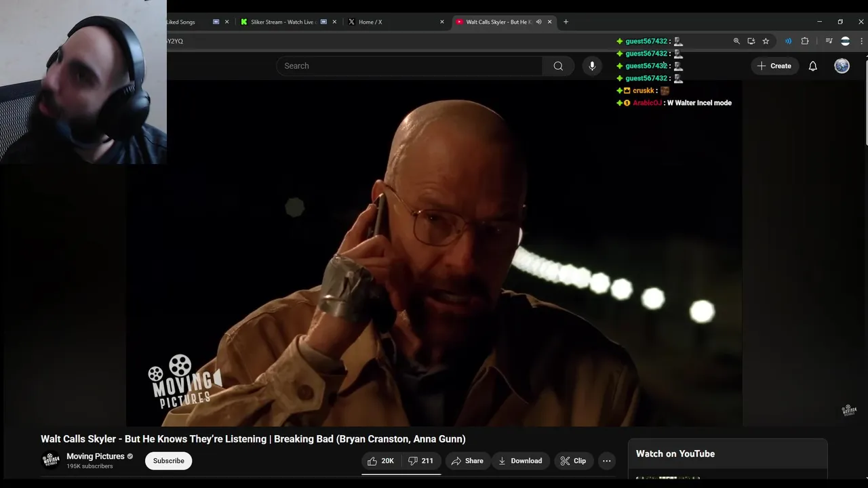The image size is (868, 488).
Task: Click cruskk username in chat overlay
Action: tap(644, 91)
